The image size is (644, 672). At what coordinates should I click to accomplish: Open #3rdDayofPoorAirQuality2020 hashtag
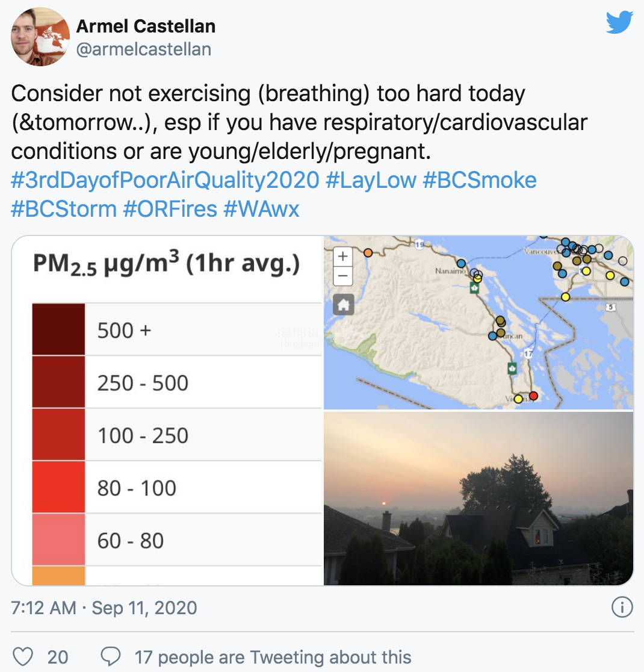tap(165, 180)
